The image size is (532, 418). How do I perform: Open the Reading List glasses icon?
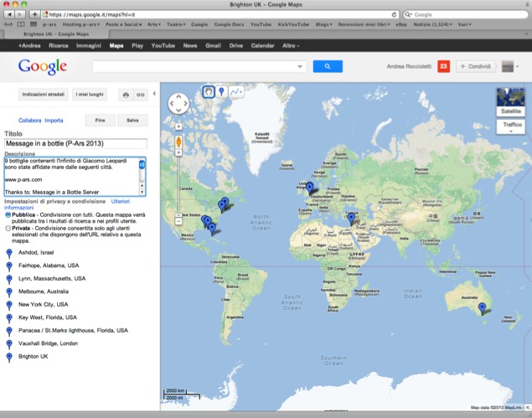(8, 24)
